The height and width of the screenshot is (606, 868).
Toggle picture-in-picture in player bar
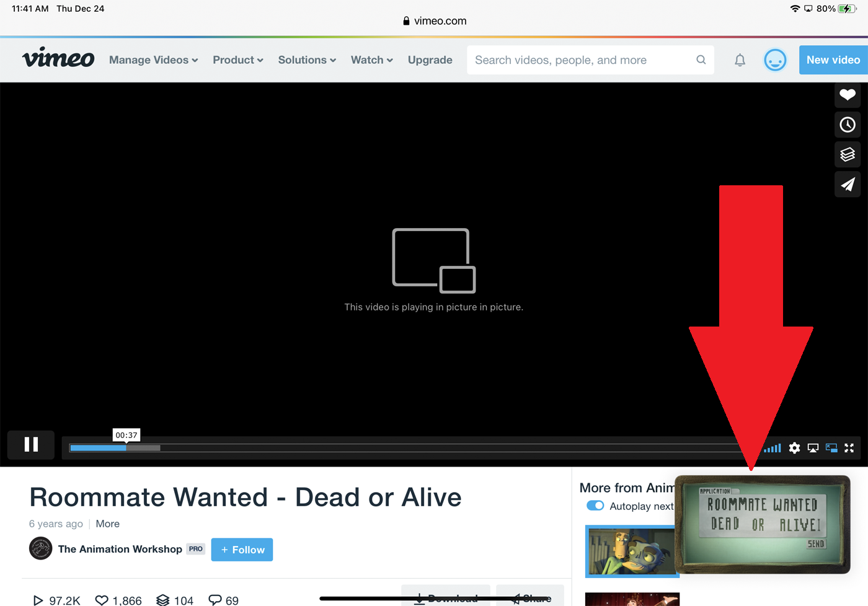pyautogui.click(x=831, y=447)
